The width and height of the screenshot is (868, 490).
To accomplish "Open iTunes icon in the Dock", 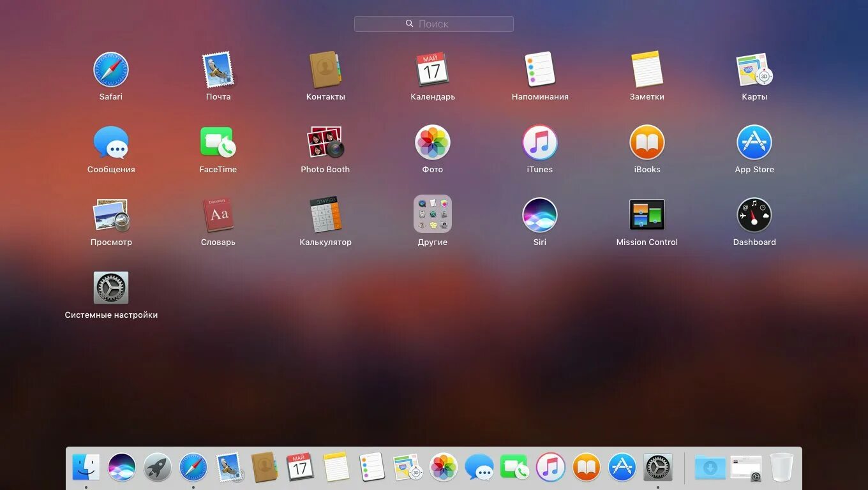I will coord(551,468).
